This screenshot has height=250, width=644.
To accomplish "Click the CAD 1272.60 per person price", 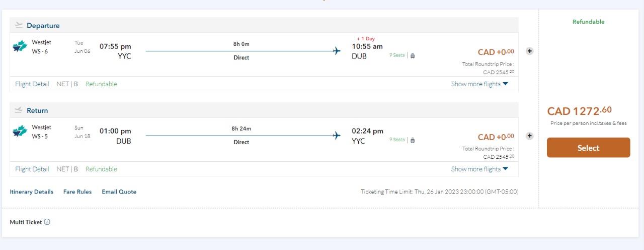I will click(x=580, y=111).
